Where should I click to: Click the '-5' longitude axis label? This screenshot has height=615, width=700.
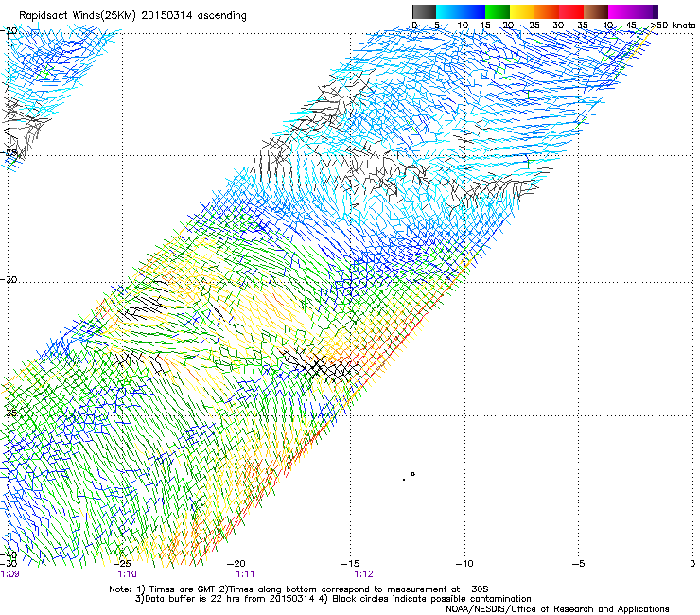tap(579, 564)
